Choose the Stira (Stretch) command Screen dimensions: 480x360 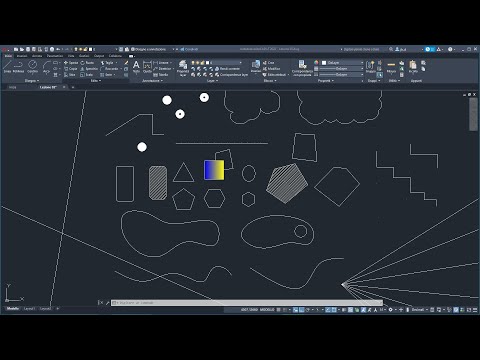coord(70,75)
